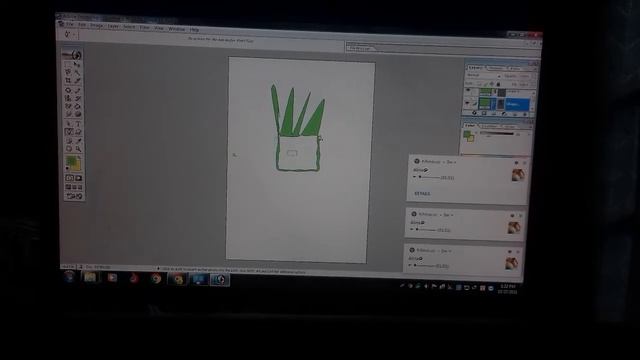
Task: Select the Healing Brush tool
Action: tap(68, 90)
